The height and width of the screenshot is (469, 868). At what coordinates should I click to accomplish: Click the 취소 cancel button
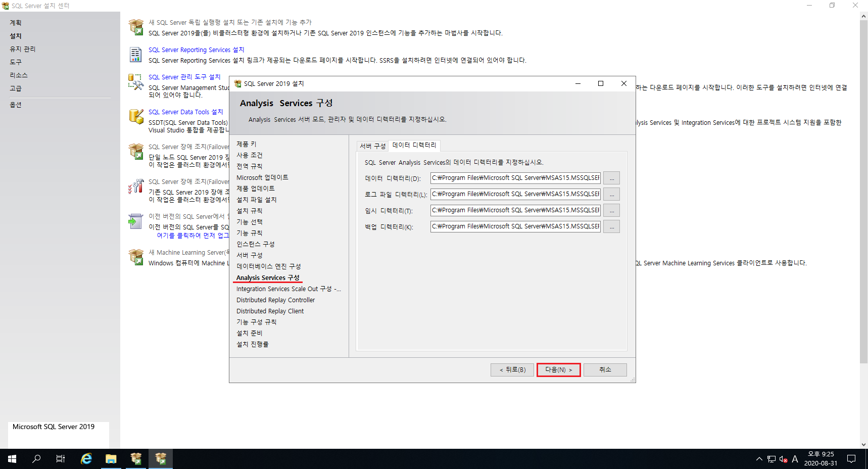[605, 370]
